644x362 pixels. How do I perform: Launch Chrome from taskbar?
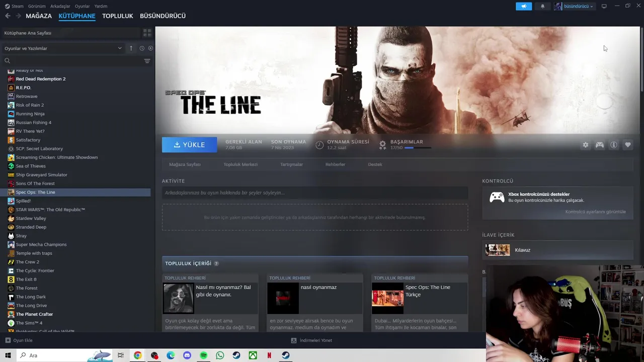pos(137,355)
